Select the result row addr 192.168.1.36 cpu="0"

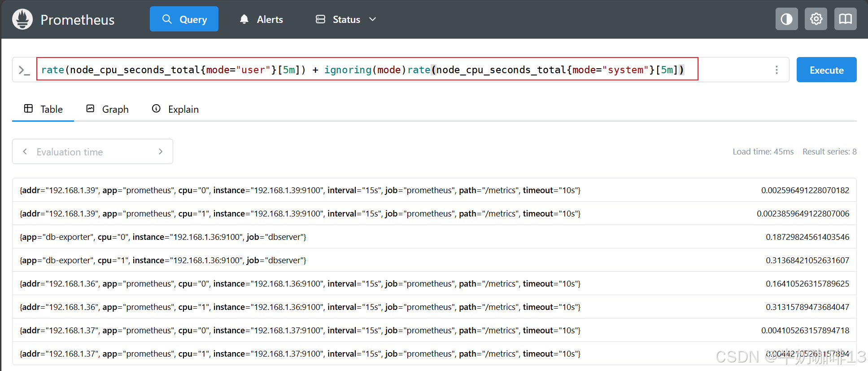(434, 283)
